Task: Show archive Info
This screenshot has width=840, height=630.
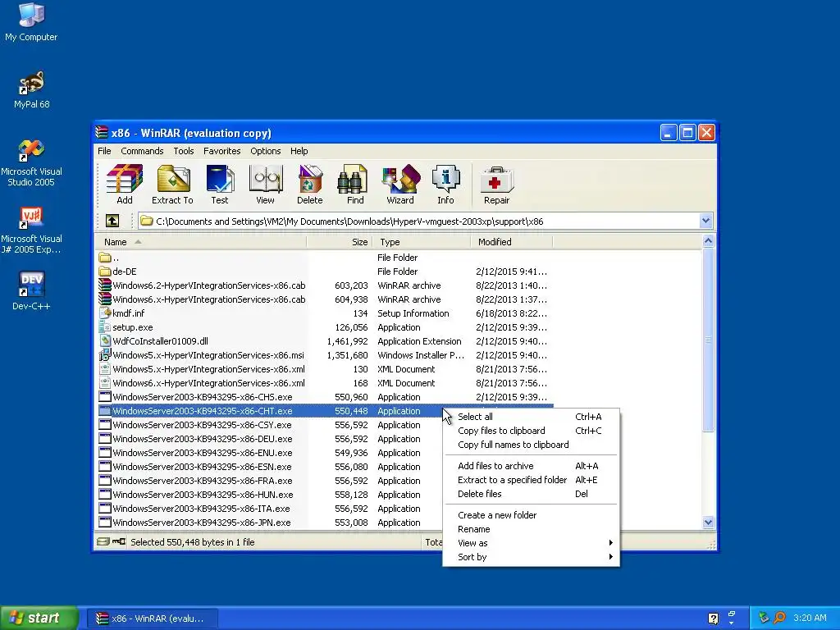Action: click(445, 185)
